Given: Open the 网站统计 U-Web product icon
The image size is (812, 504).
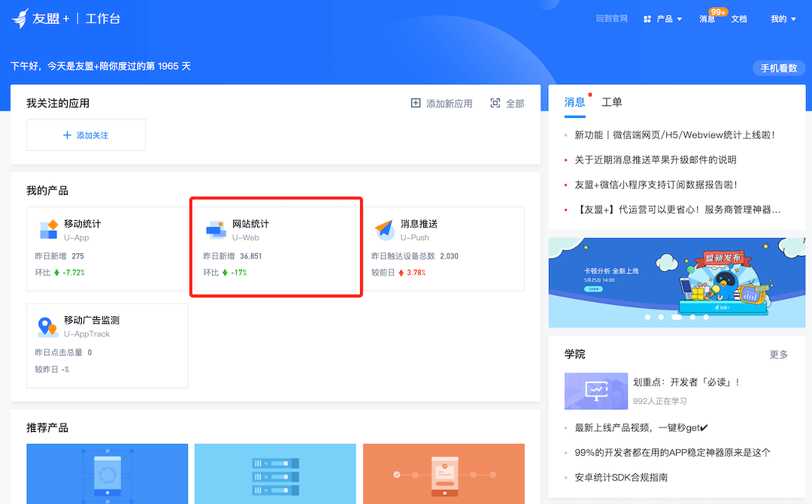Looking at the screenshot, I should click(217, 229).
